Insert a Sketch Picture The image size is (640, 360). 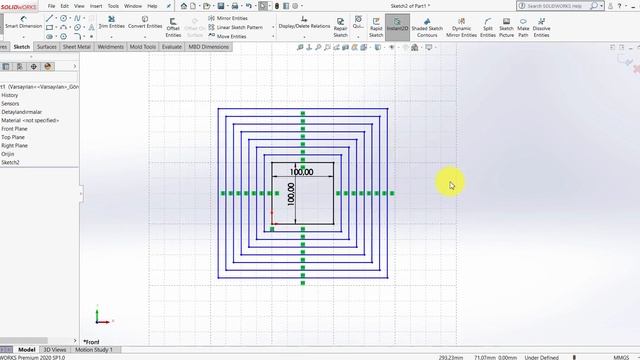tap(506, 27)
